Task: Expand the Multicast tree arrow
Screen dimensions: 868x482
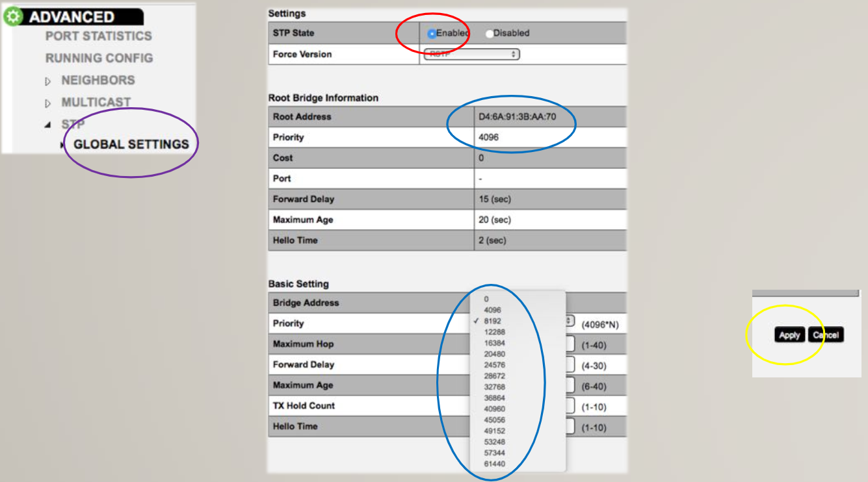Action: tap(47, 103)
